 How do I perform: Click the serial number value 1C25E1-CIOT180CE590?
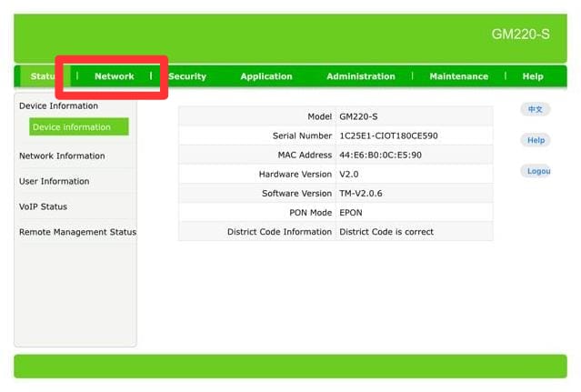[x=388, y=136]
